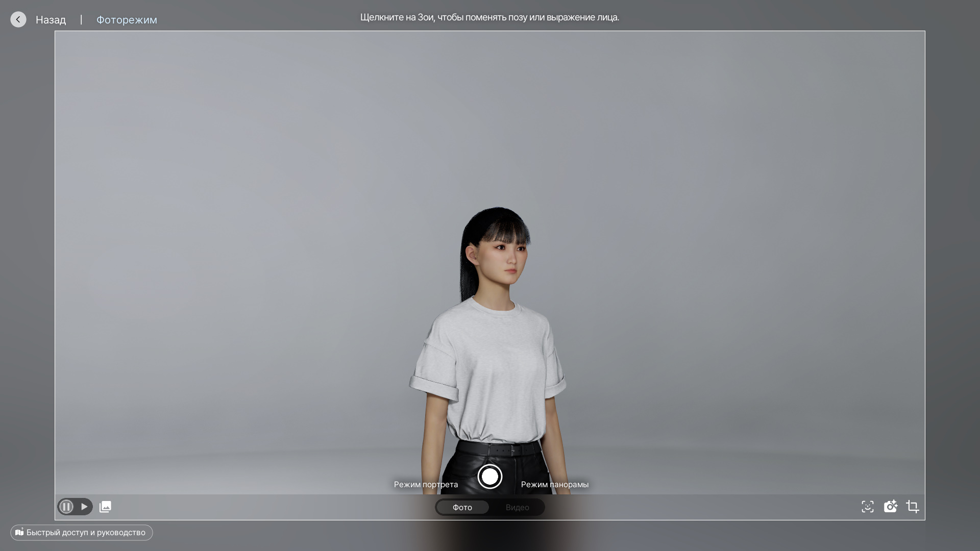Switch to the Видео tab
980x551 pixels.
[x=517, y=507]
